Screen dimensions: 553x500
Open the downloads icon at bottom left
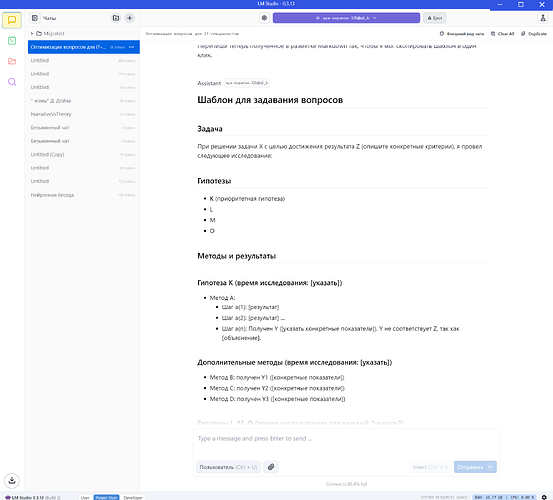[12, 480]
